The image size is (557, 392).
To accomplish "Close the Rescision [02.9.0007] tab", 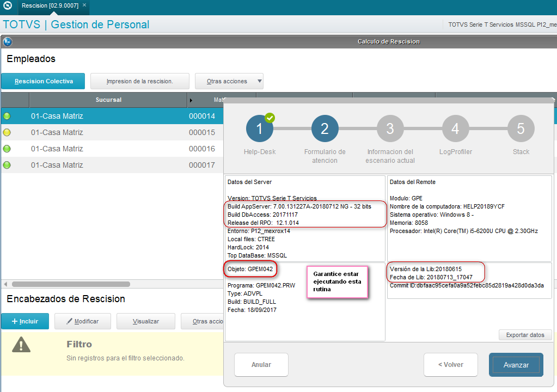I will click(84, 5).
